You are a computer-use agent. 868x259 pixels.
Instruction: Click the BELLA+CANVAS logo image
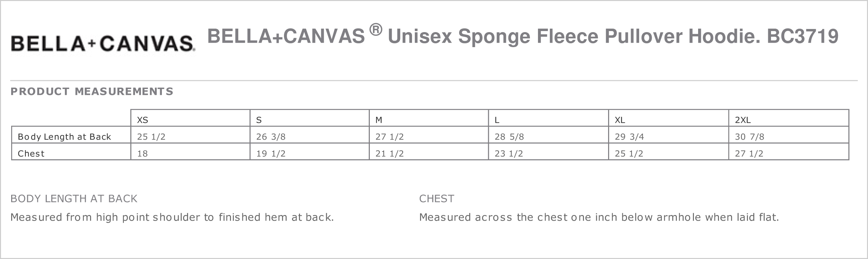pyautogui.click(x=103, y=44)
